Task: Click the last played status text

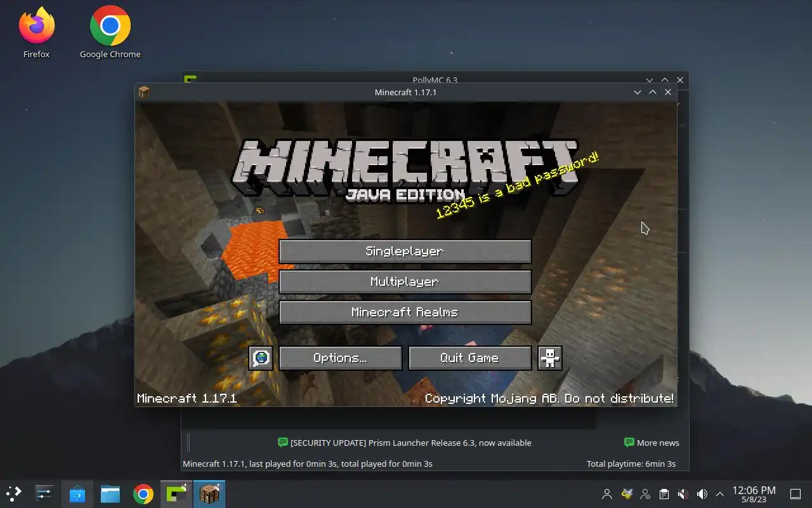Action: tap(308, 464)
